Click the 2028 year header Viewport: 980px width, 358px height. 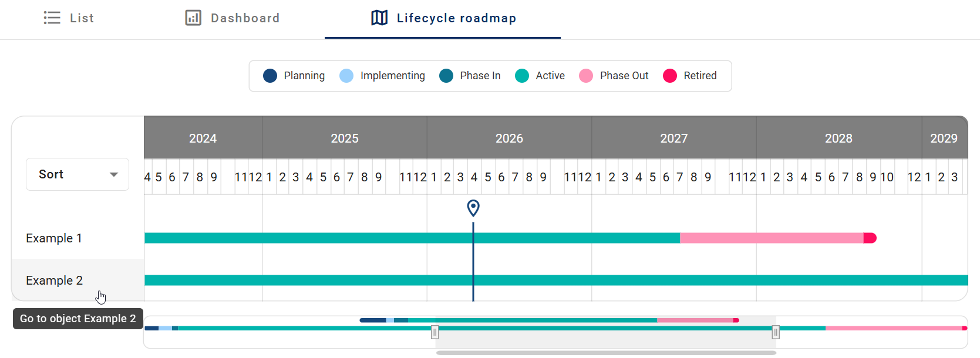click(x=838, y=138)
